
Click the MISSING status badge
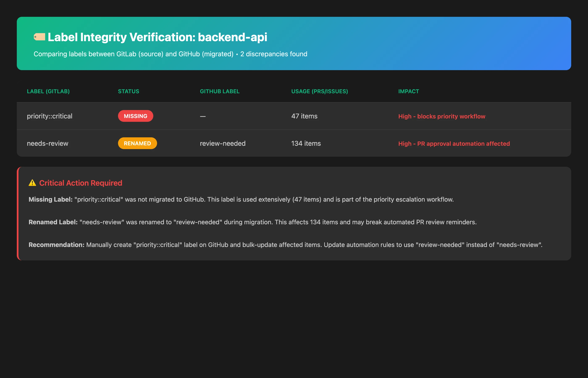135,116
